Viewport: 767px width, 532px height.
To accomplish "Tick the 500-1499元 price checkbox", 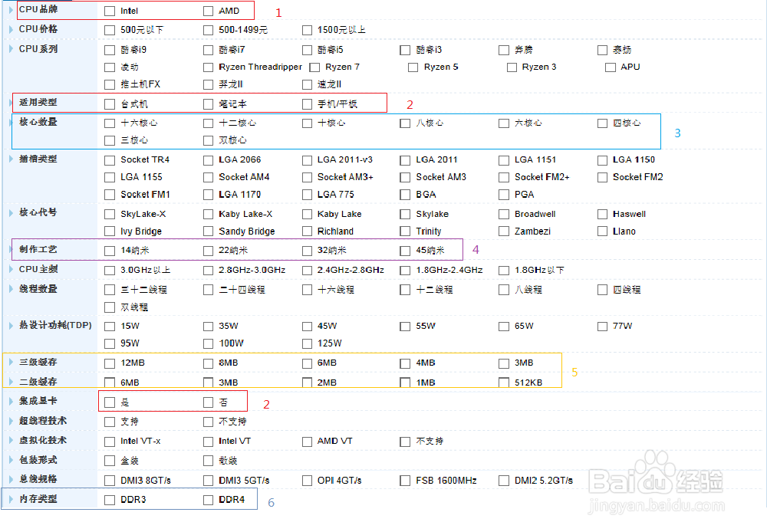I will (209, 31).
